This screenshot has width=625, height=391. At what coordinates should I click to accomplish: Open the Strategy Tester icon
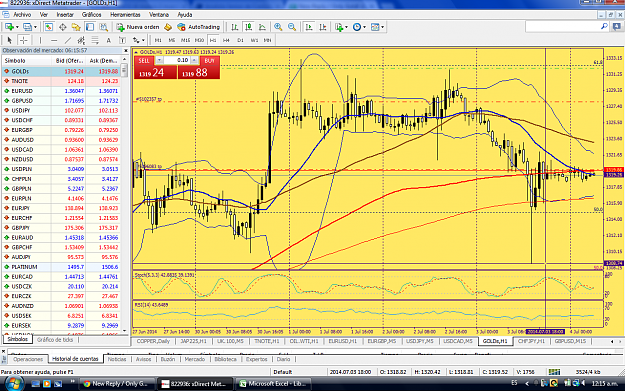tap(104, 27)
